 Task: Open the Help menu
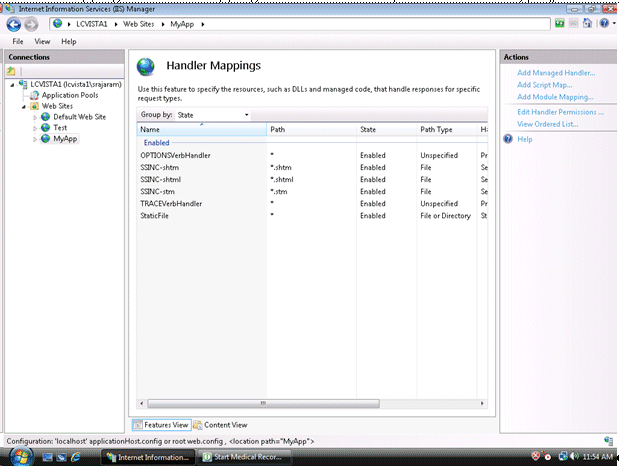click(x=69, y=41)
